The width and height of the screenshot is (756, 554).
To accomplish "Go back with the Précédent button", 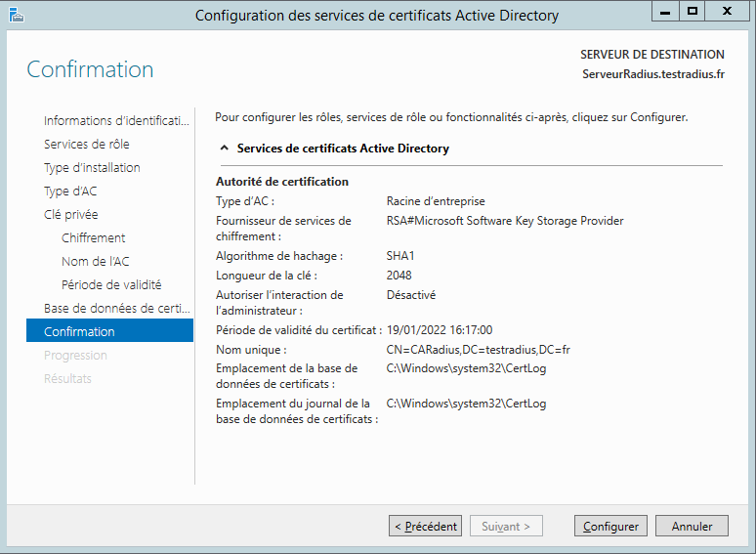I will pyautogui.click(x=425, y=526).
